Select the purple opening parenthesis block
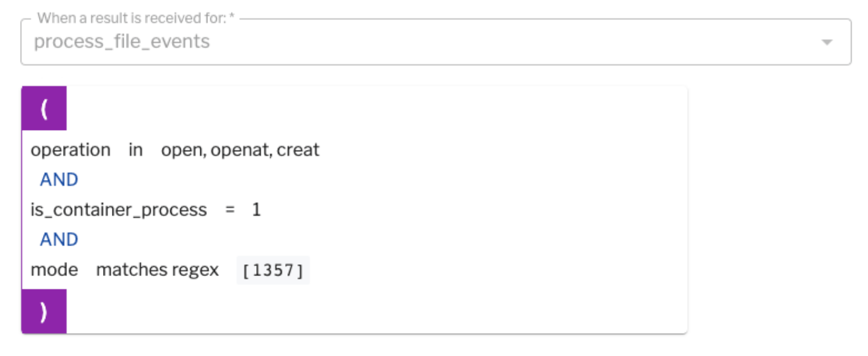Viewport: 868px width, 356px height. coord(44,108)
